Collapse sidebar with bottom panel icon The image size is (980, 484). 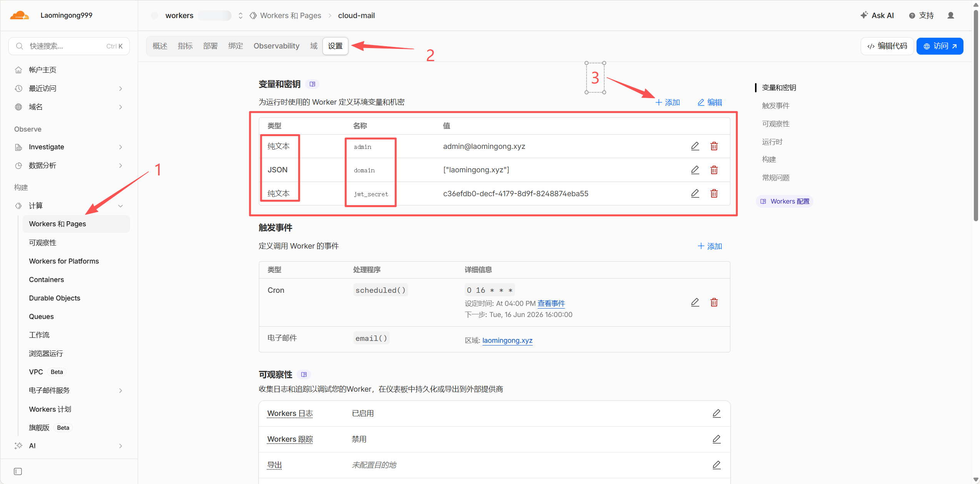point(18,472)
